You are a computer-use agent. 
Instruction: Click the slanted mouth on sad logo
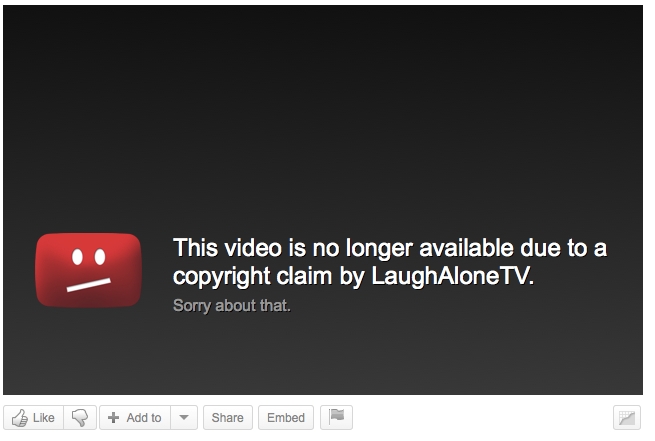(x=89, y=285)
